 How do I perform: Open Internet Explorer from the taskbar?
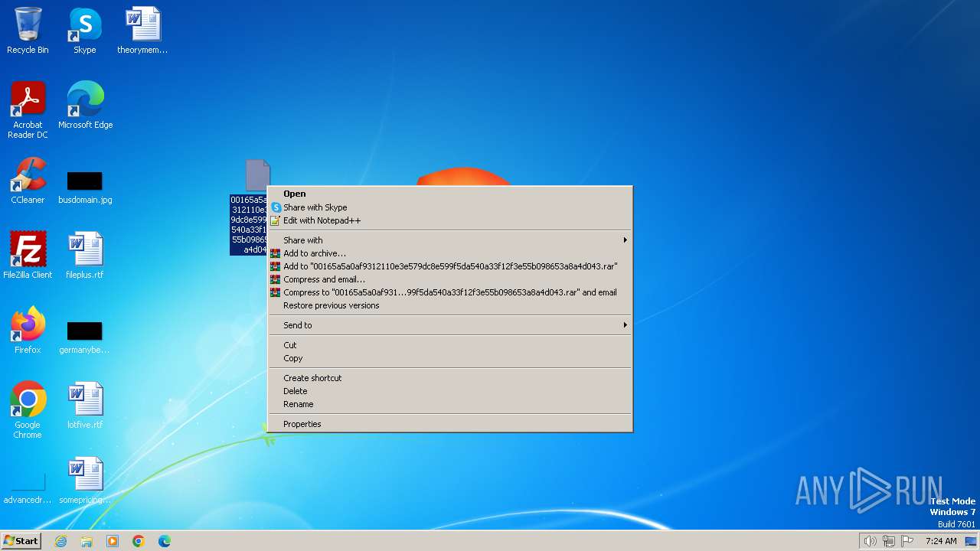pos(60,541)
